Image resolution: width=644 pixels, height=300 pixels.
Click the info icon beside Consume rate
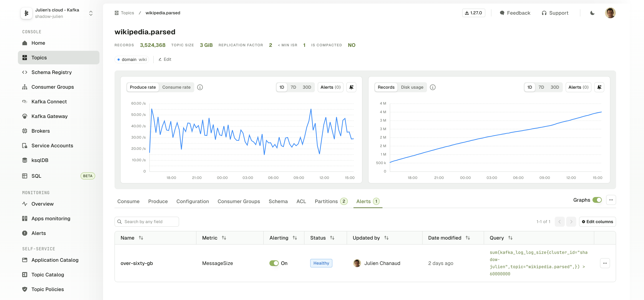[x=200, y=87]
